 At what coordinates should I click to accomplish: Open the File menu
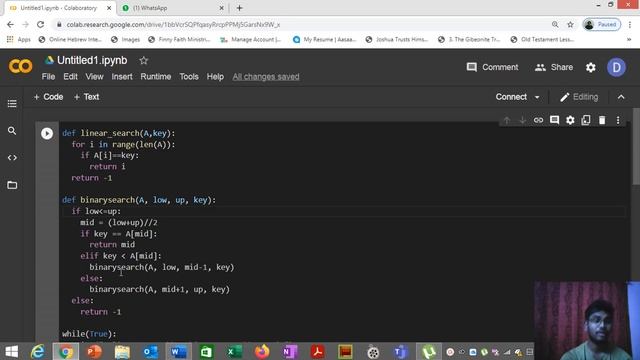click(x=48, y=77)
